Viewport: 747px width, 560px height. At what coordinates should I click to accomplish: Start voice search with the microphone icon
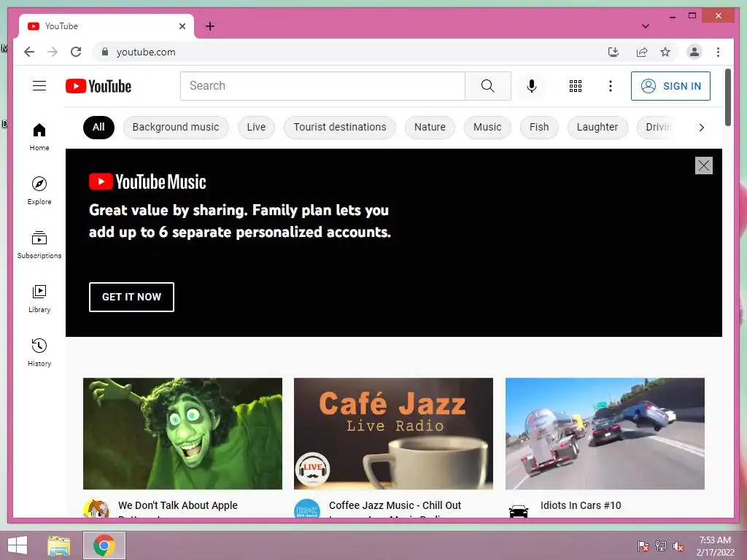pyautogui.click(x=532, y=86)
